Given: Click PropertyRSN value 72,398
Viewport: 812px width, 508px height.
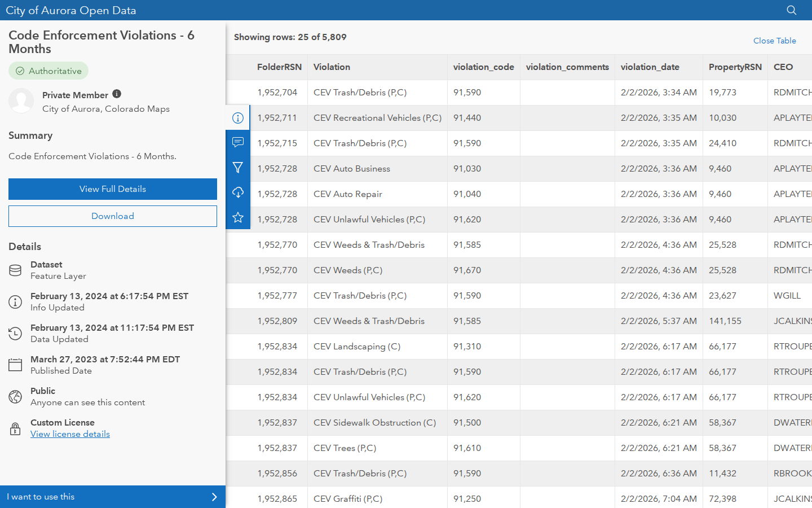Looking at the screenshot, I should [x=722, y=499].
